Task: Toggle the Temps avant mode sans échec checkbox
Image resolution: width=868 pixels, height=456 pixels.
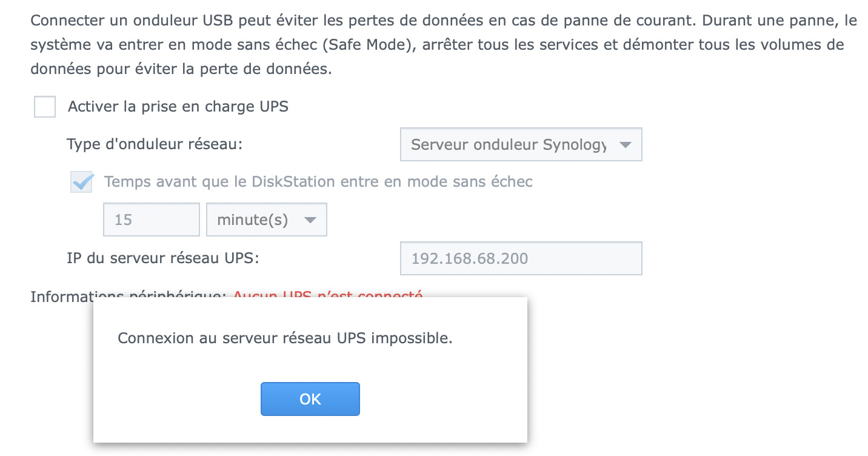Action: [x=82, y=182]
